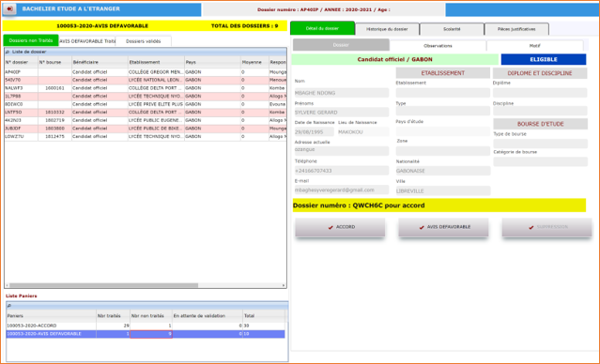Switch to AVIS DEFAVORABLE Traités tab
Screen dimensions: 600x364
coord(87,41)
